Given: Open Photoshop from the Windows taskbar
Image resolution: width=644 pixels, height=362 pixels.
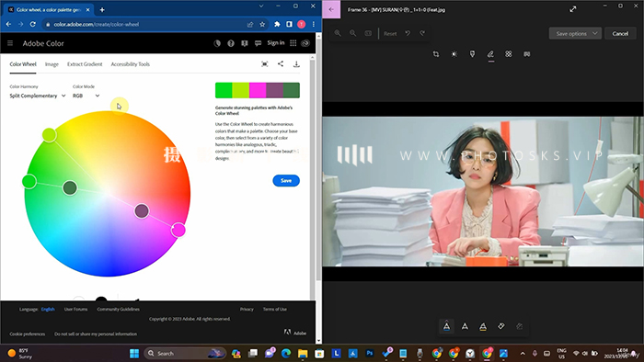Looking at the screenshot, I should pos(370,353).
